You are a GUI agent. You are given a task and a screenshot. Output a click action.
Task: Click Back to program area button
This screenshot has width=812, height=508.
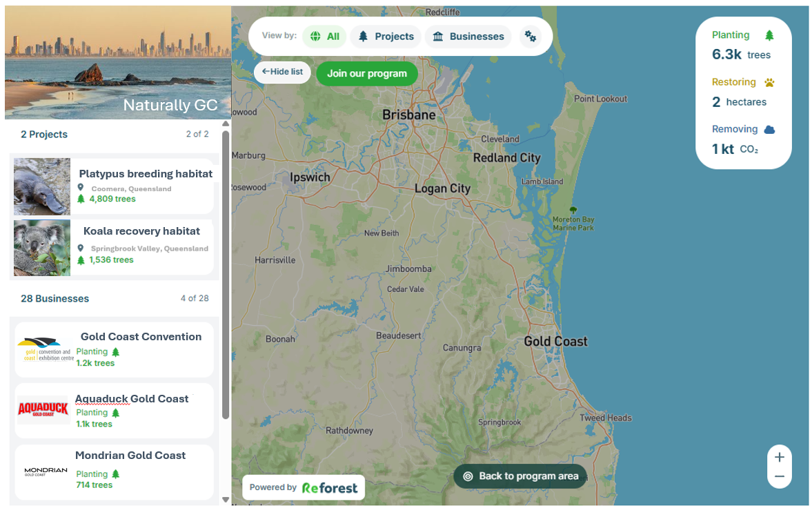520,476
